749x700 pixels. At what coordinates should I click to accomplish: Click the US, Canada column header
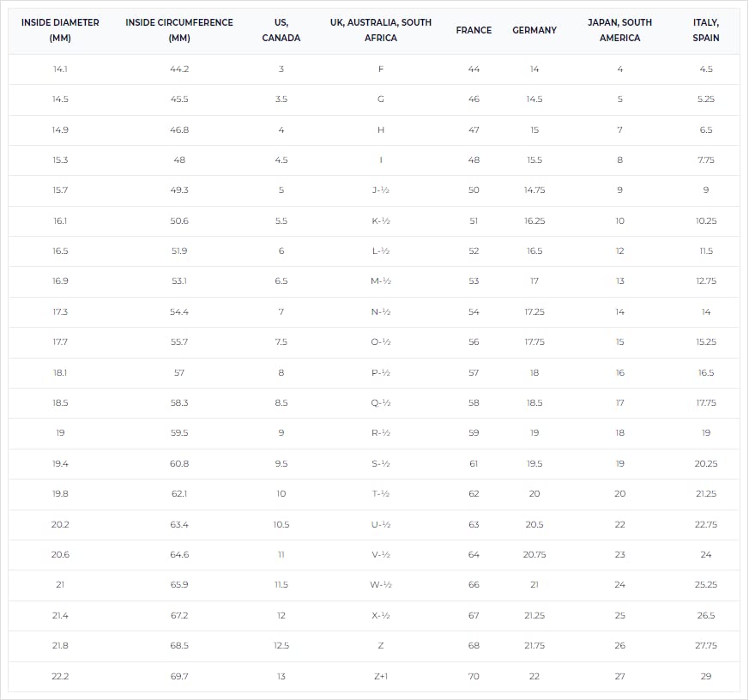click(x=281, y=30)
